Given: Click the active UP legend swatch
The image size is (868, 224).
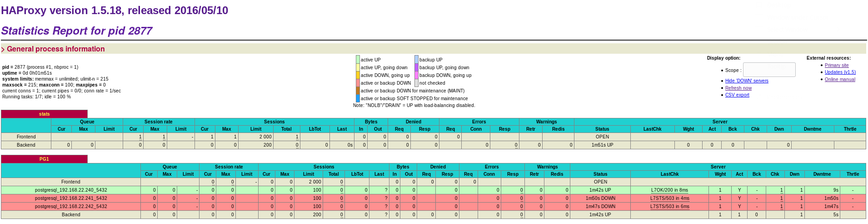Looking at the screenshot, I should 358,59.
